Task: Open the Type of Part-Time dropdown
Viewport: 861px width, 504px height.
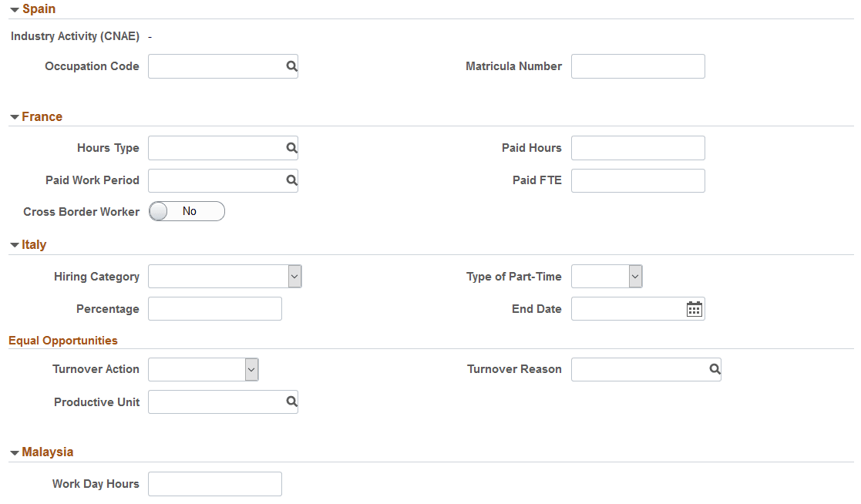Action: (635, 276)
